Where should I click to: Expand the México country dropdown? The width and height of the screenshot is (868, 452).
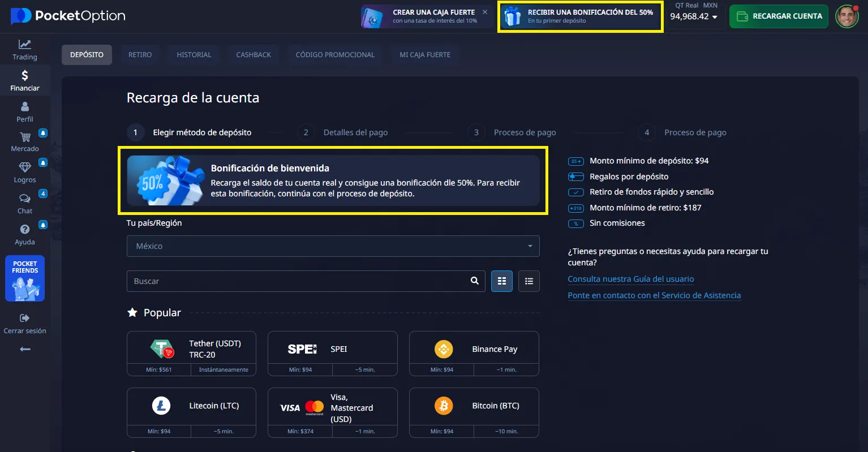(333, 246)
